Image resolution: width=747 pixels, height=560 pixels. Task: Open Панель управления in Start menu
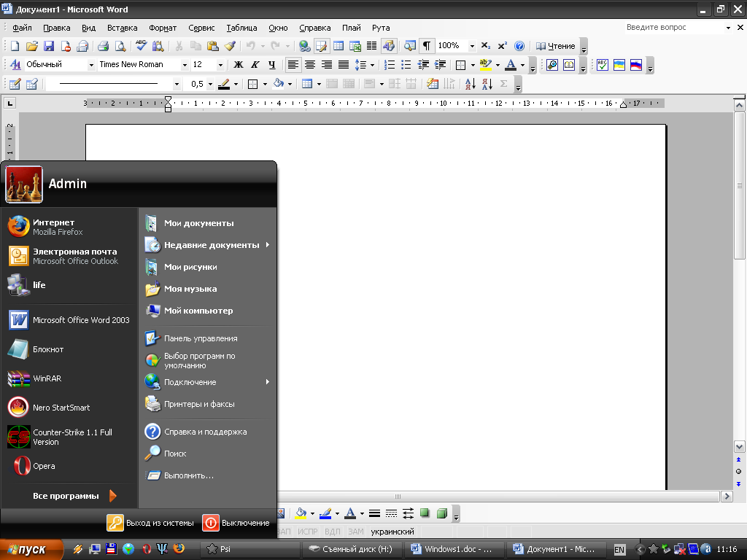click(x=209, y=338)
